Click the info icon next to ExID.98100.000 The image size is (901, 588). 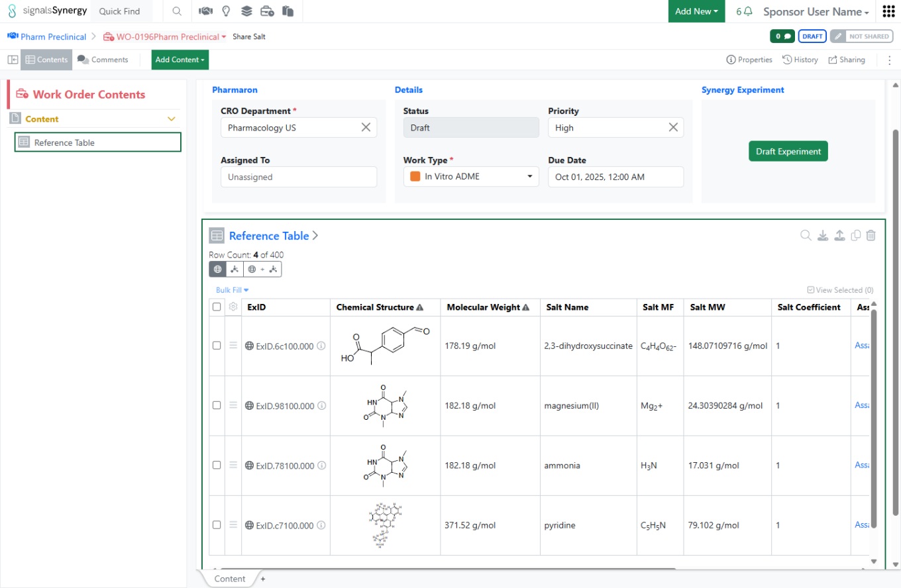pos(321,406)
